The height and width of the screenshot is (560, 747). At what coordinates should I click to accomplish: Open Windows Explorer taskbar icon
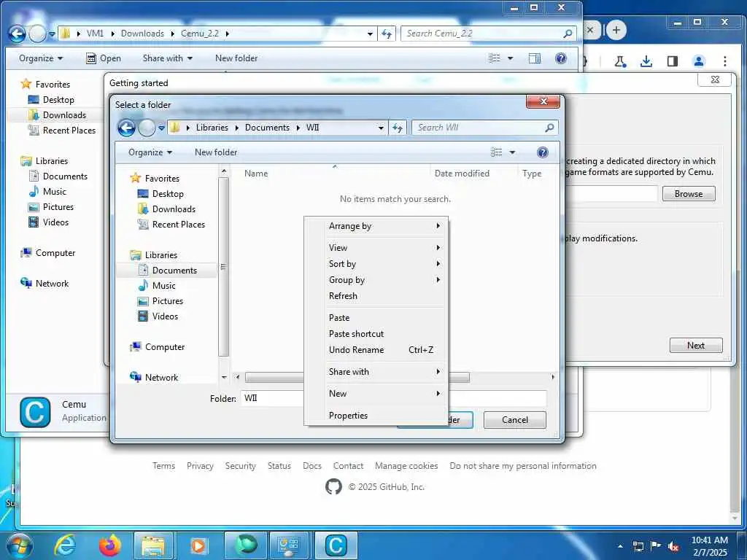pos(152,545)
